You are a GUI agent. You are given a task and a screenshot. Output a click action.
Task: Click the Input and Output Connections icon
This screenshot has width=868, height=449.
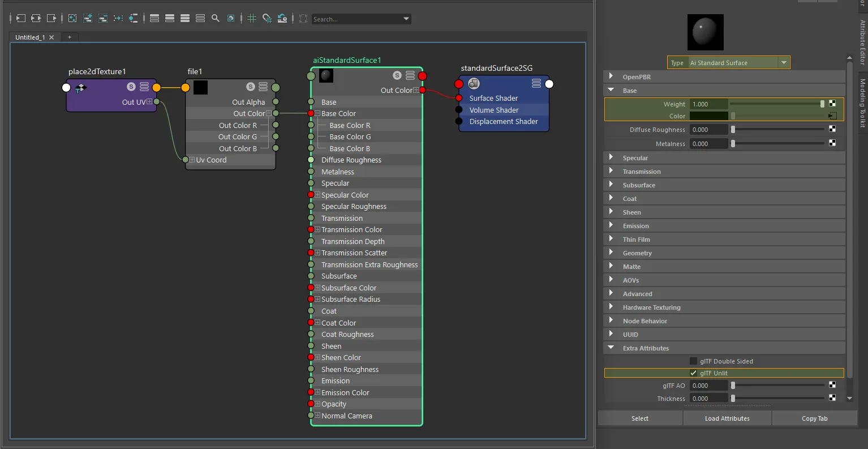click(36, 19)
